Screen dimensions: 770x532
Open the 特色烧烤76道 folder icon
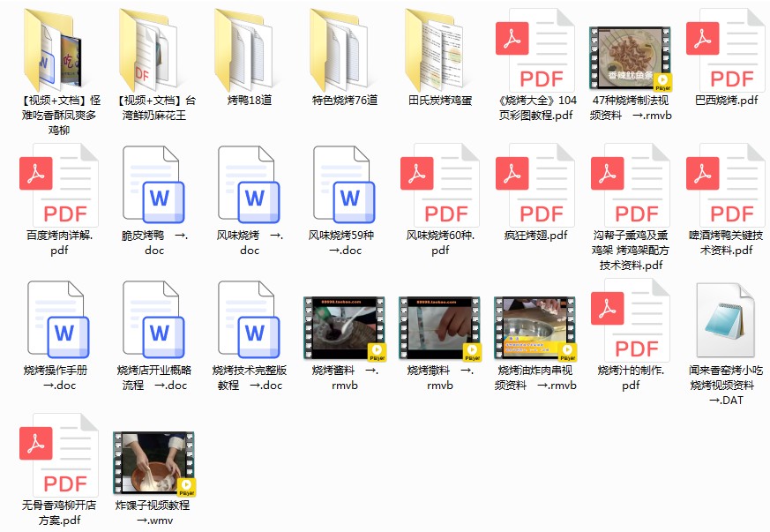click(339, 49)
